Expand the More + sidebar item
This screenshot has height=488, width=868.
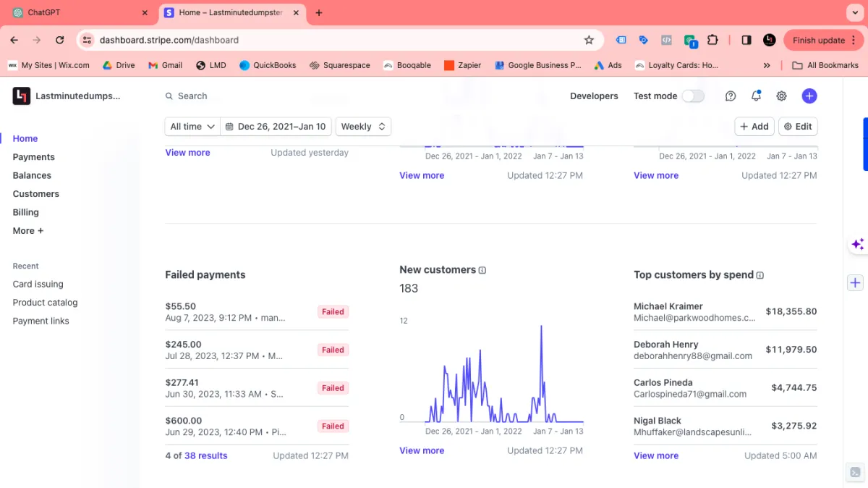(x=28, y=231)
